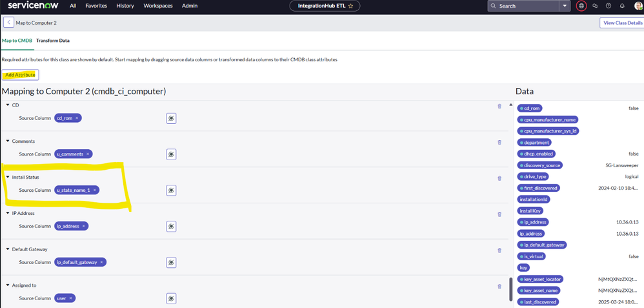Viewport: 644px width, 308px height.
Task: Click the View Class Details button
Action: click(x=621, y=23)
